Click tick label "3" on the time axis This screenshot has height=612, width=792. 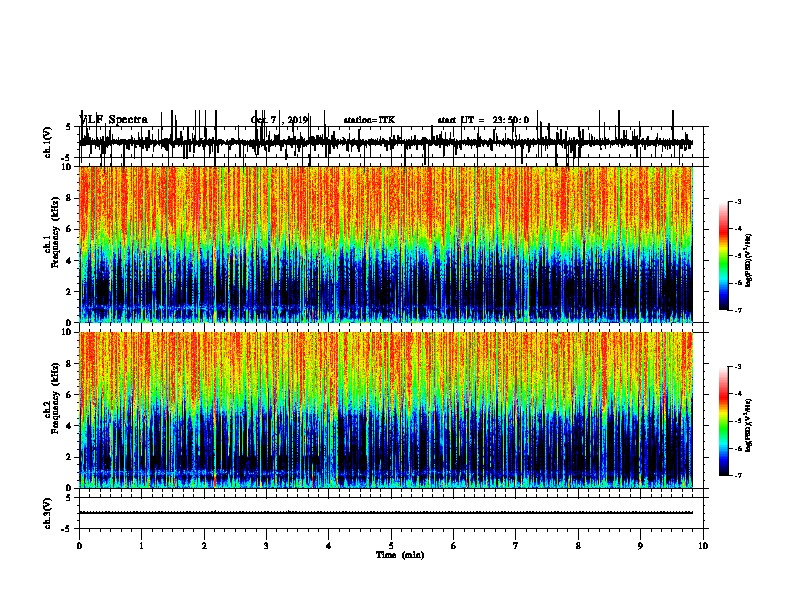(266, 546)
